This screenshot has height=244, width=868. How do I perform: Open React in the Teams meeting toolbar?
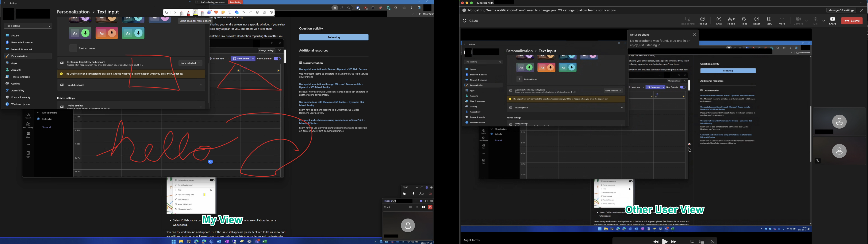pyautogui.click(x=756, y=20)
